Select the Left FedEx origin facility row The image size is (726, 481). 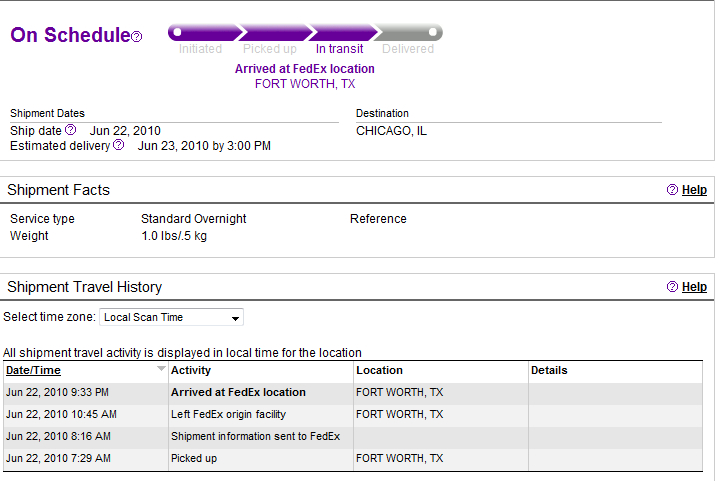[x=353, y=414]
